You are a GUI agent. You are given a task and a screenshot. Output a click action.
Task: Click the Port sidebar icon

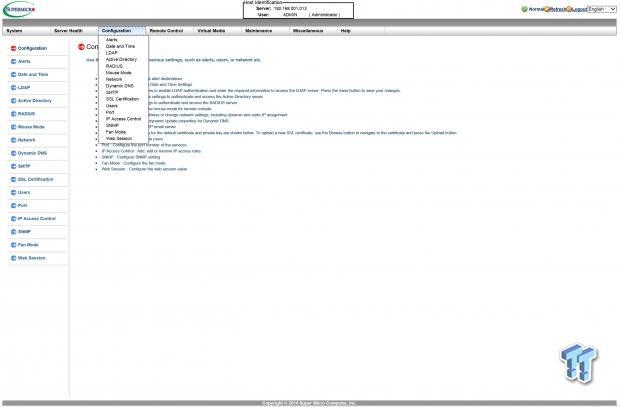pos(13,205)
